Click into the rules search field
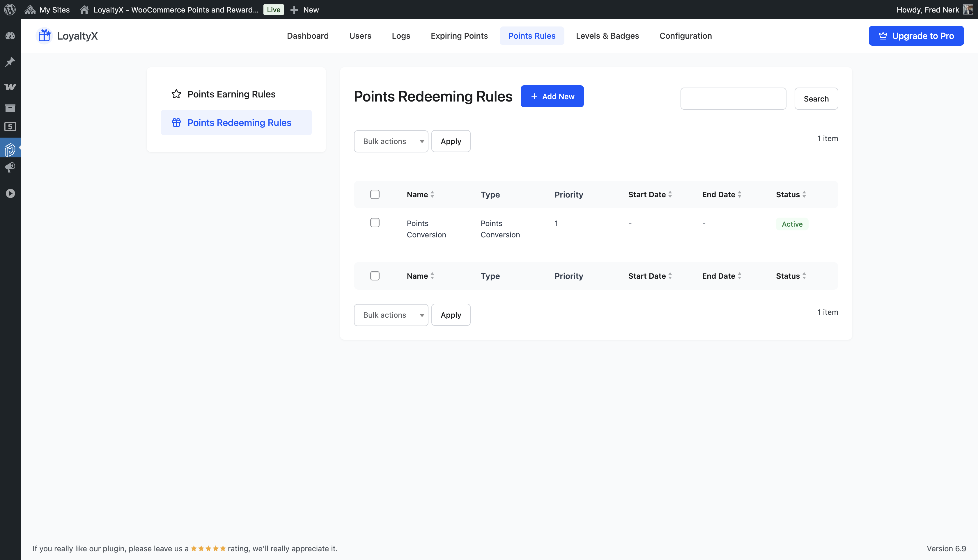The width and height of the screenshot is (978, 560). click(733, 99)
